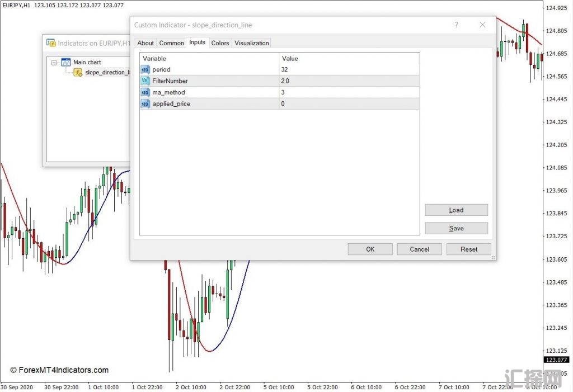Click the period variable integer icon

pos(145,70)
